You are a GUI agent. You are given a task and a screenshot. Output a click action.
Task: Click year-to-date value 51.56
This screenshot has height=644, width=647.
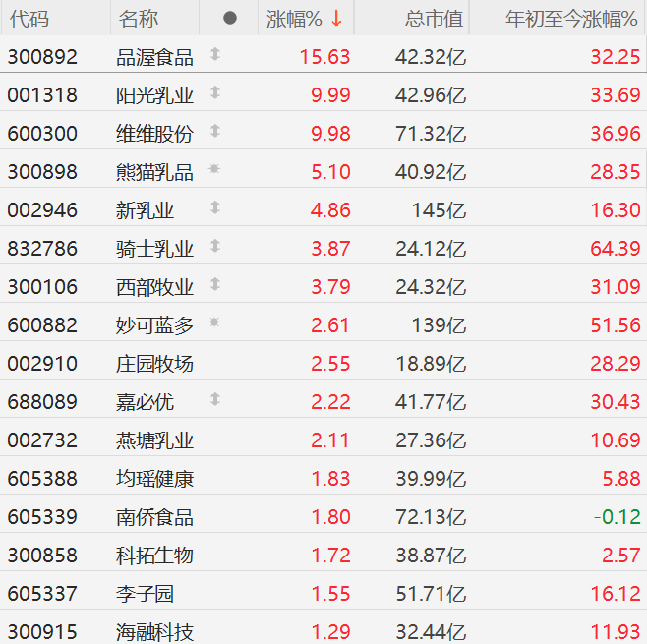tap(616, 325)
